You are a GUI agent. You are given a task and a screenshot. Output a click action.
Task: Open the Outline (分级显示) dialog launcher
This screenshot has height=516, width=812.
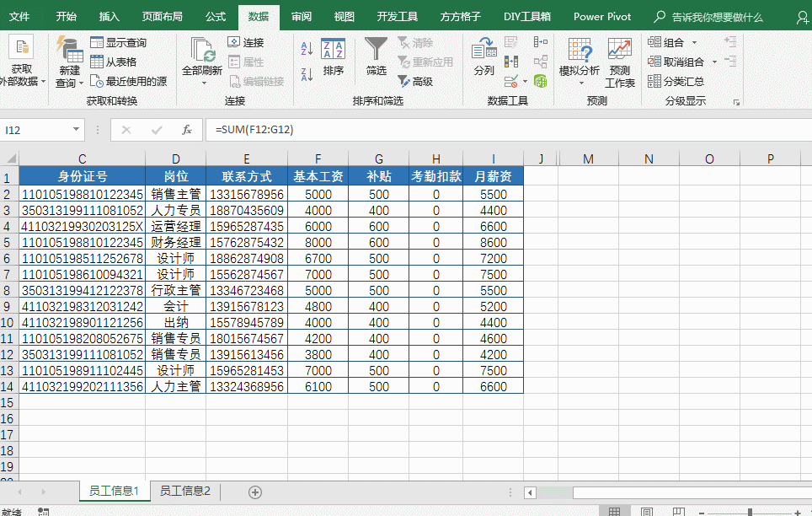tap(736, 102)
